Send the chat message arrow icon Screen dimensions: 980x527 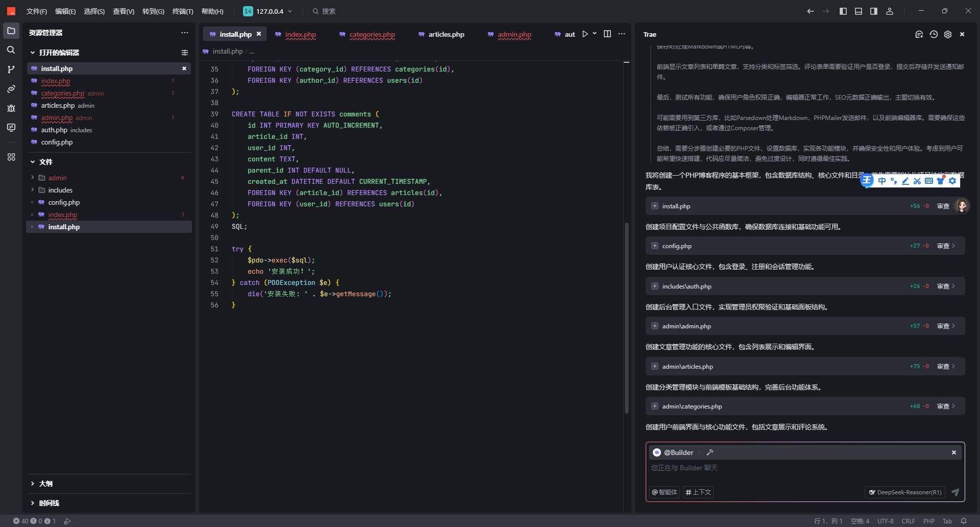pos(955,492)
